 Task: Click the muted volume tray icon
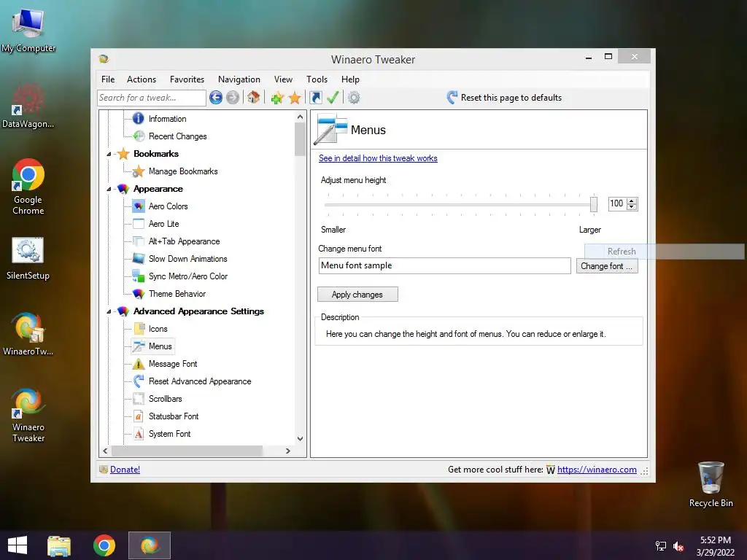click(x=678, y=546)
